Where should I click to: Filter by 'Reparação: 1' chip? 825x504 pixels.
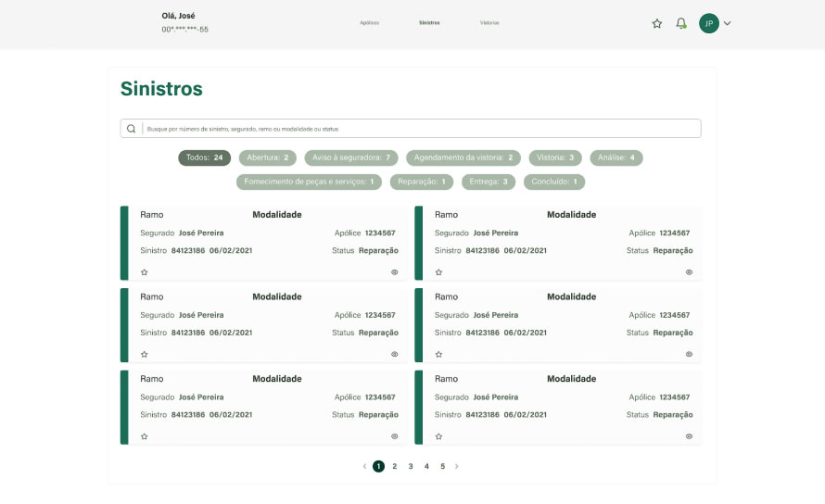(x=422, y=182)
